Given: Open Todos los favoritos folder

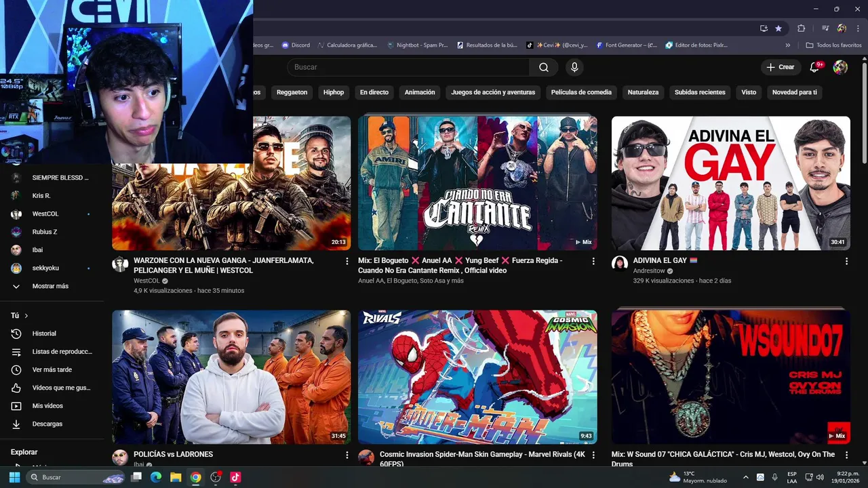Looking at the screenshot, I should [x=833, y=45].
